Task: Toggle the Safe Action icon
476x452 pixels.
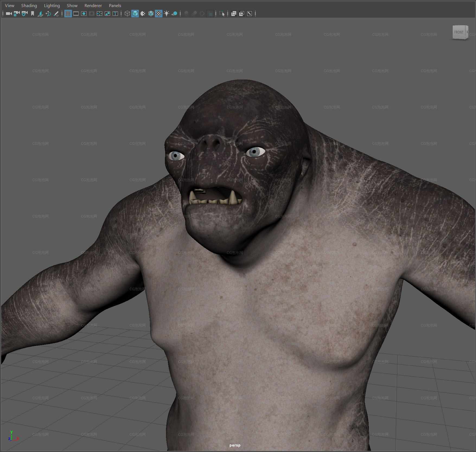Action: click(x=107, y=14)
